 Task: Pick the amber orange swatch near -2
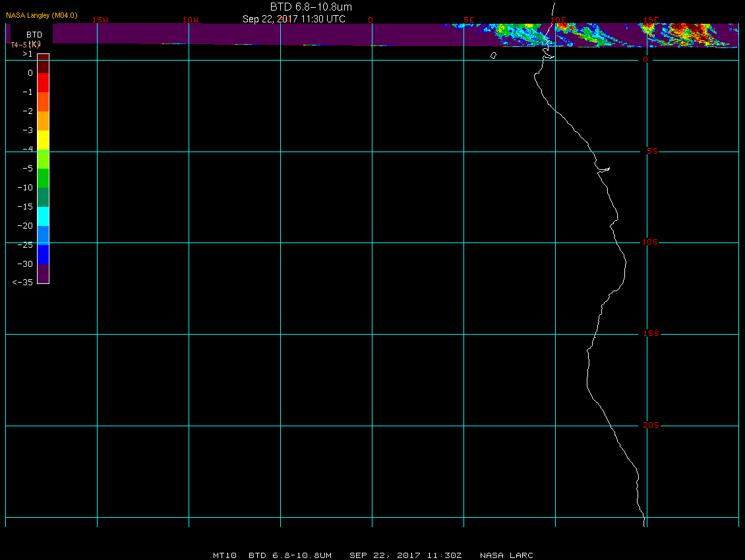click(44, 121)
